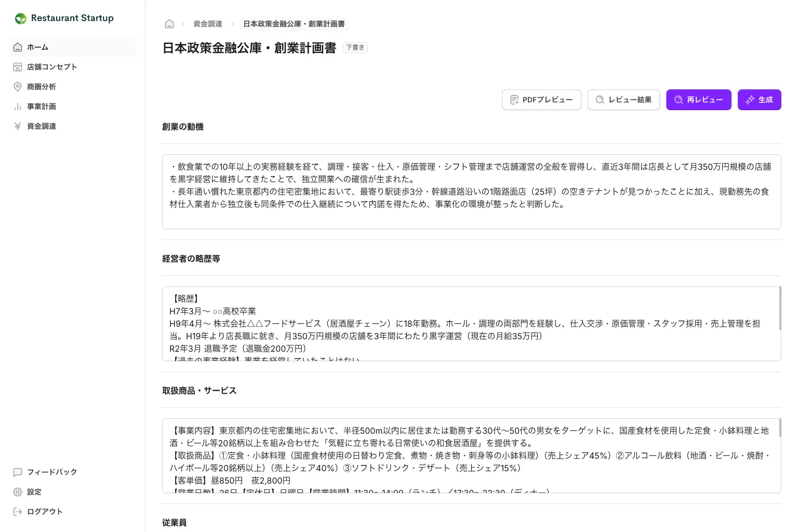Open フィードバック via the speech bubble icon
Viewport: 798px width, 532px height.
coord(18,472)
